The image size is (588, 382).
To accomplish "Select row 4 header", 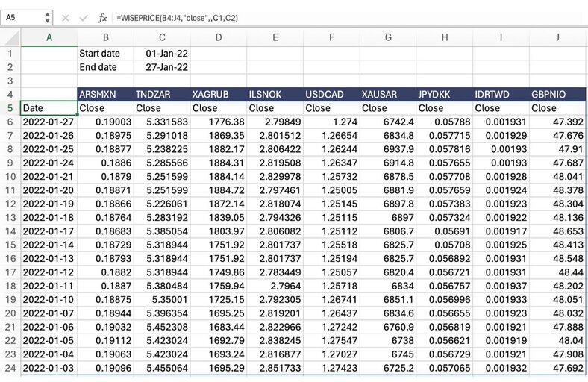I will 10,95.
